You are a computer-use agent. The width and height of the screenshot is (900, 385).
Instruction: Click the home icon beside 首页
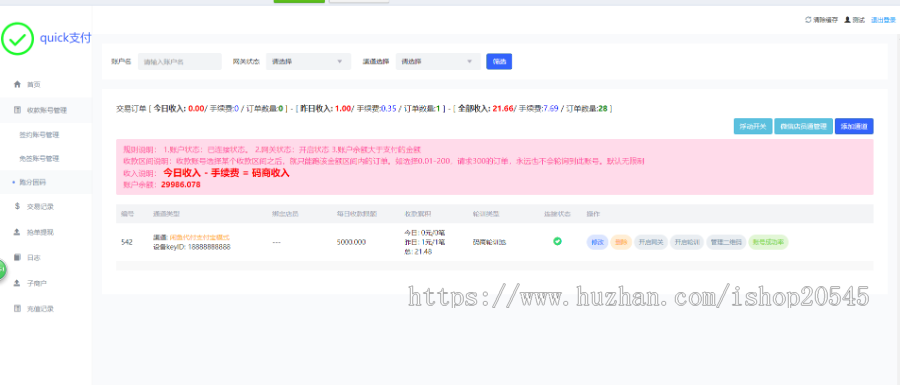17,84
